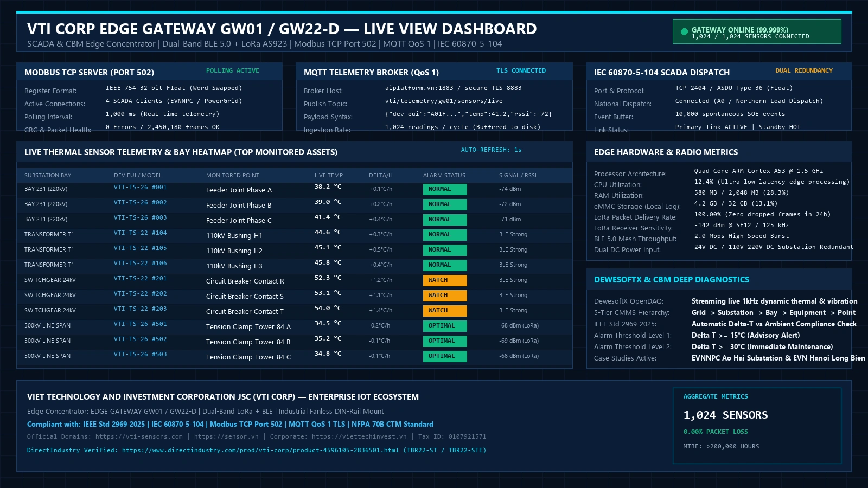Image resolution: width=868 pixels, height=488 pixels.
Task: Click the -74 dBm signal value
Action: point(510,189)
